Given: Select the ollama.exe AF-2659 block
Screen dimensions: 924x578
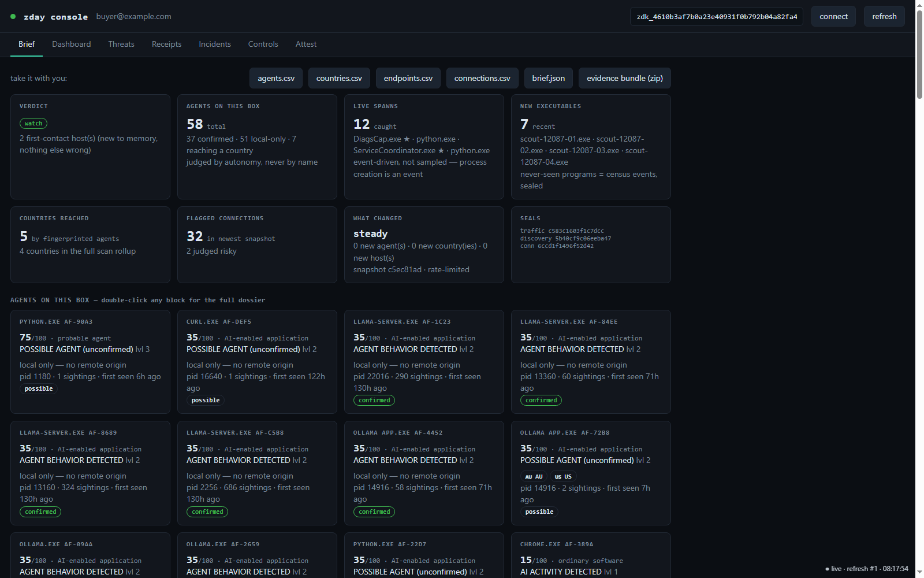Looking at the screenshot, I should point(257,555).
